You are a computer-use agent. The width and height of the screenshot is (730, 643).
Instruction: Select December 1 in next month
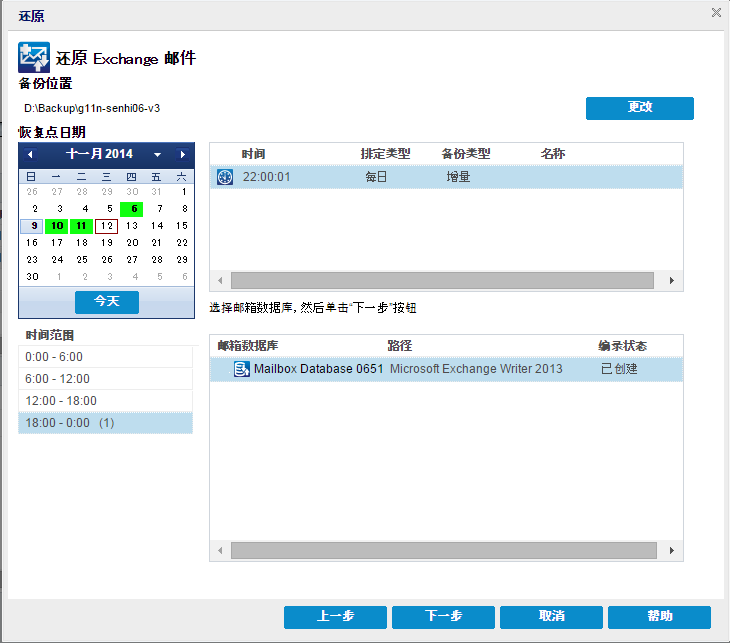[x=57, y=277]
